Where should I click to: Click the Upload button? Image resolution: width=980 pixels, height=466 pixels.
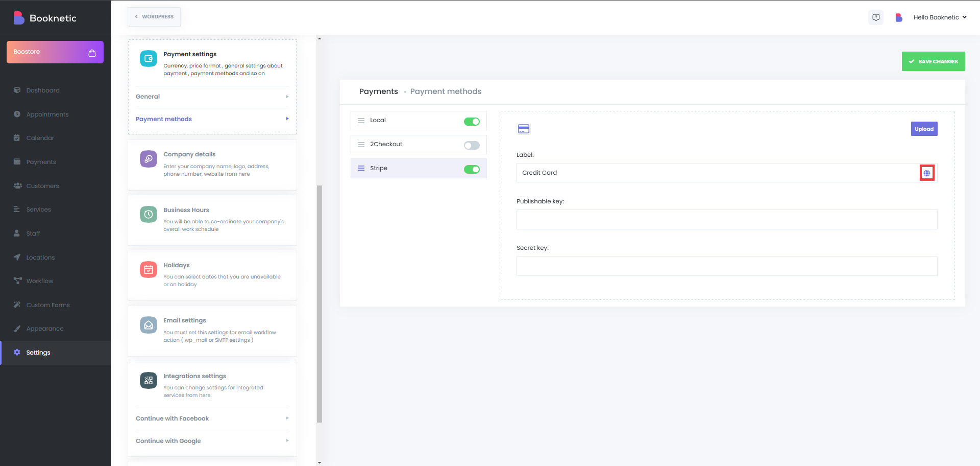[x=924, y=129]
